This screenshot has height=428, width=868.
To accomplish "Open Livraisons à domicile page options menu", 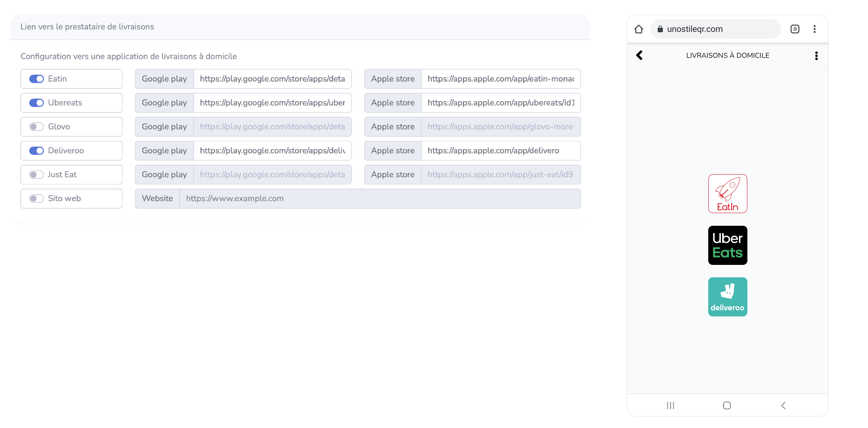I will pos(816,56).
